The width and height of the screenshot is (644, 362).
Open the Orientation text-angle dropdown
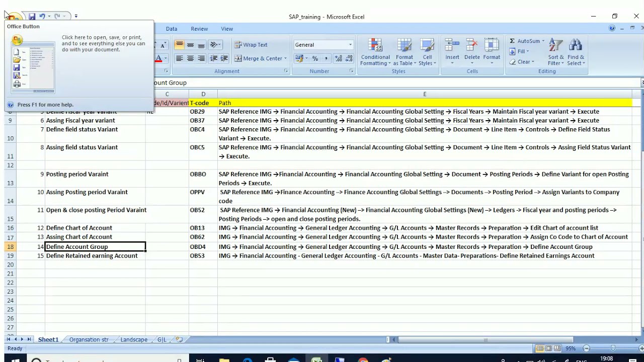click(215, 45)
